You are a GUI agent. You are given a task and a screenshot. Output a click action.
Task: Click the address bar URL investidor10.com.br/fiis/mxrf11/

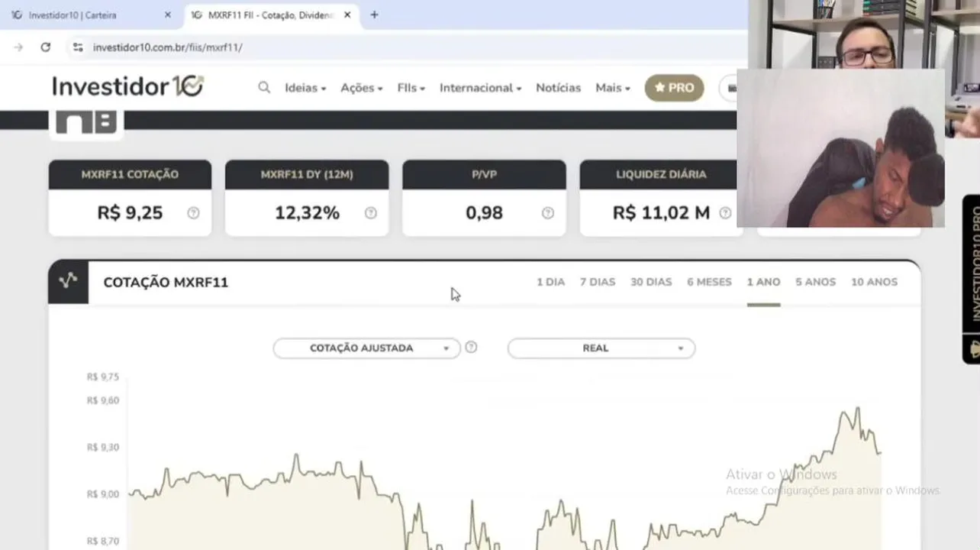click(x=167, y=47)
